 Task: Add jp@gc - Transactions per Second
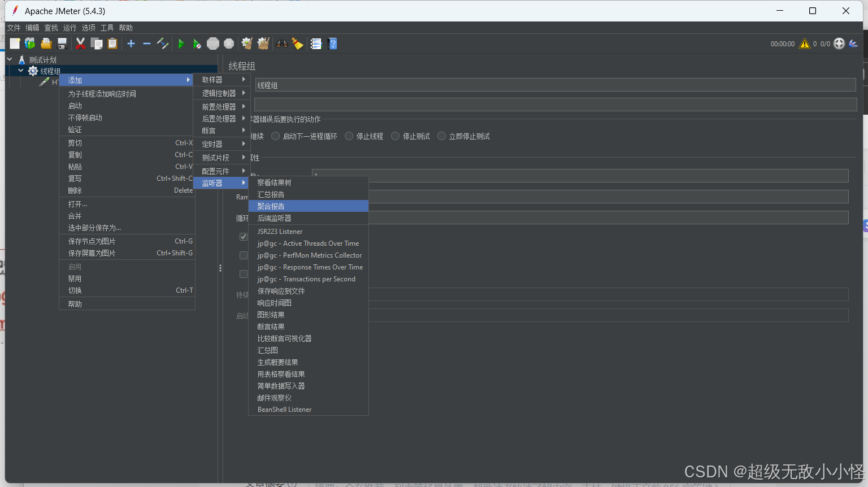click(309, 279)
